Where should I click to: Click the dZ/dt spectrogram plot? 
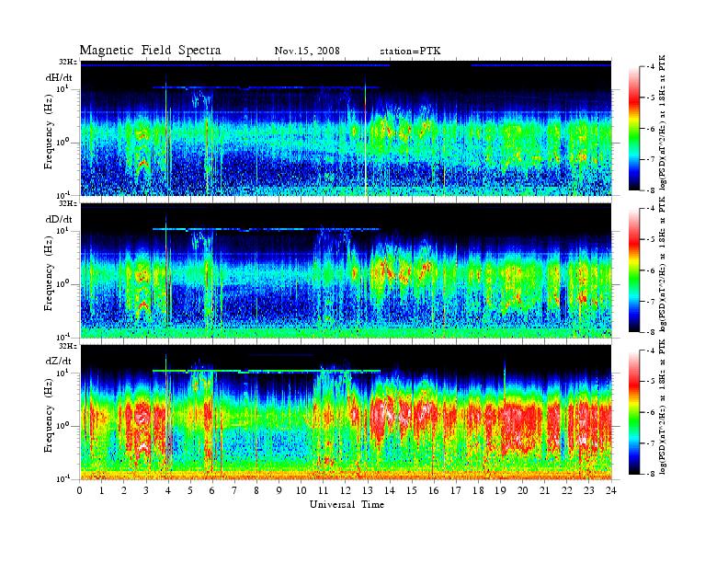346,412
